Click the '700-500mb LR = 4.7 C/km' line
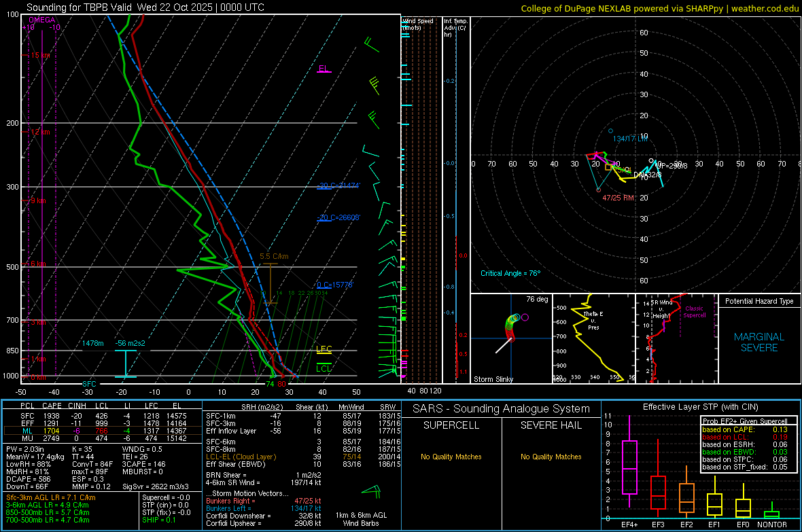Viewport: 802px width, 532px height. coord(48,520)
